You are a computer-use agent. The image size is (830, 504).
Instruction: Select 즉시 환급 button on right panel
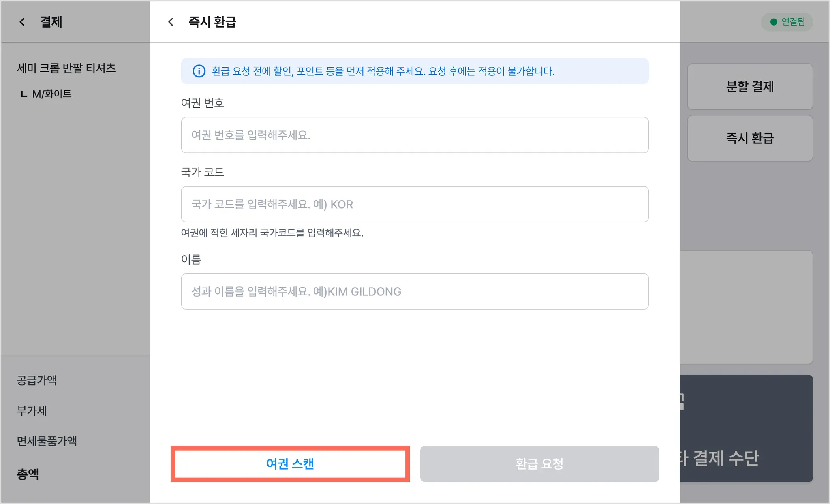point(750,138)
